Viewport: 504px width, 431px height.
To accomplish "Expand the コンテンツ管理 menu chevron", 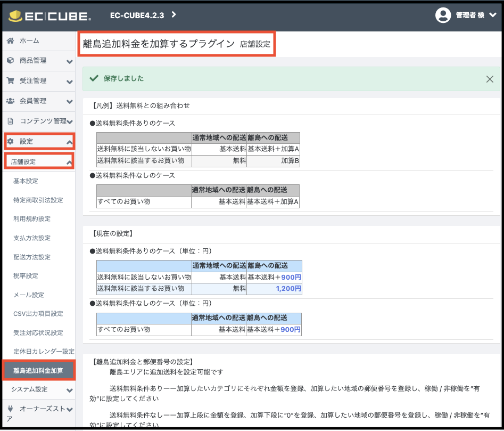I will coord(69,121).
